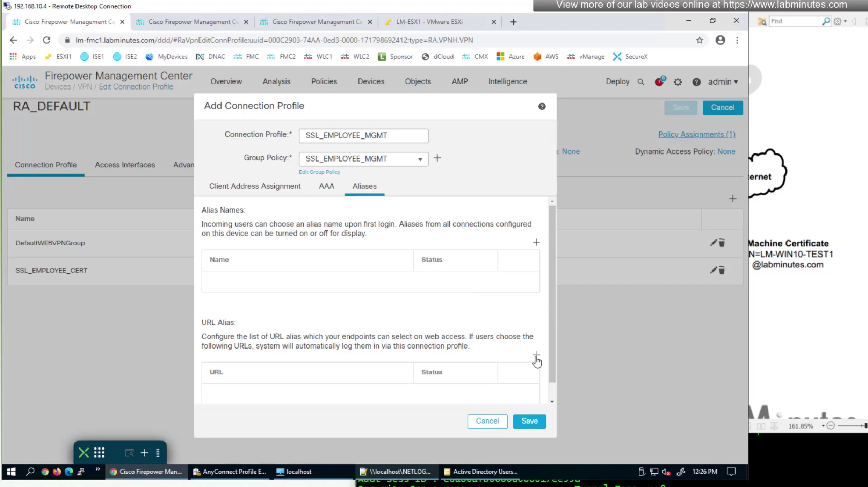
Task: Switch to AAA tab
Action: click(326, 186)
